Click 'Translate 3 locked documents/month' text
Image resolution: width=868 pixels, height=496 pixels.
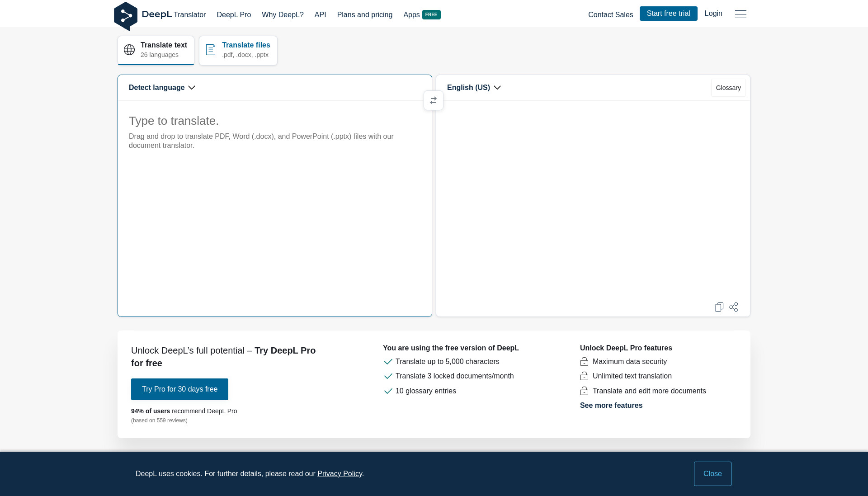tap(454, 376)
